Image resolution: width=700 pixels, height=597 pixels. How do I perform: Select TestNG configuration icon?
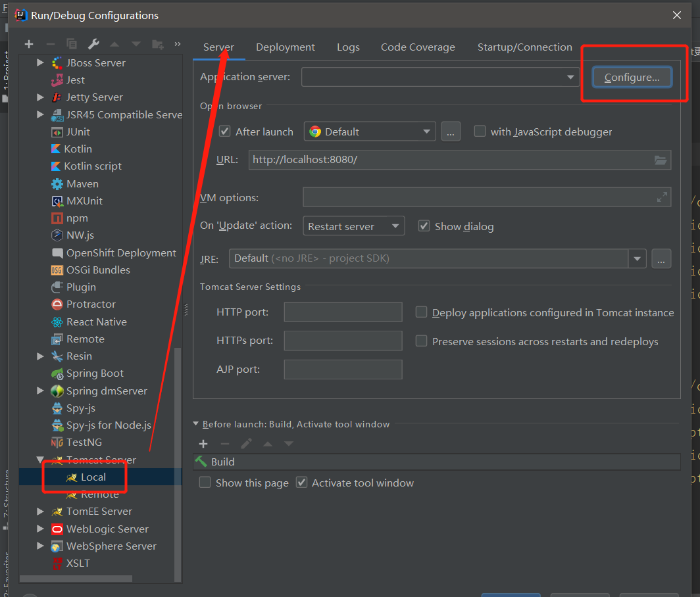(57, 442)
